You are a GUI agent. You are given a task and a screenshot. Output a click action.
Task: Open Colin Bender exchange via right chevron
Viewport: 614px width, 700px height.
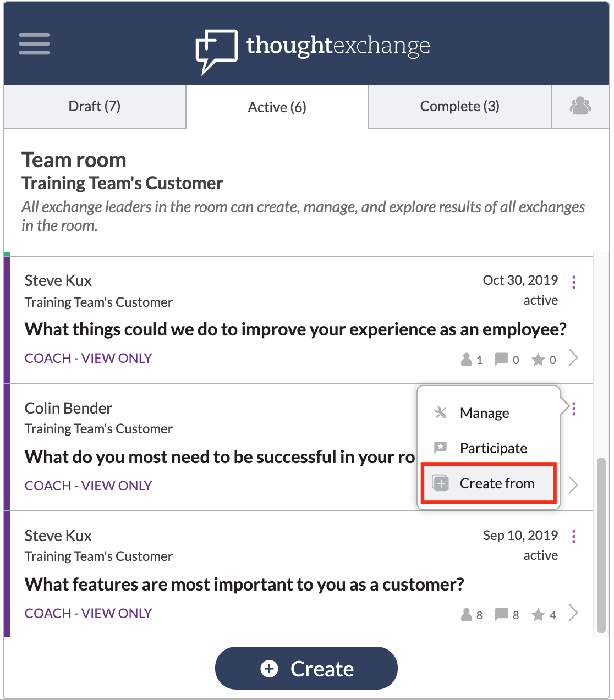point(573,485)
